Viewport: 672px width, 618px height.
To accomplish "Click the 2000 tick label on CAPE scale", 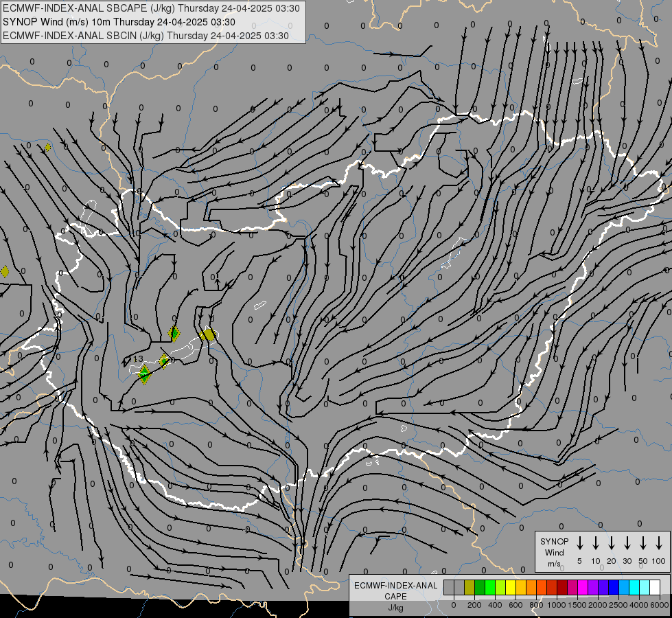I will click(x=598, y=605).
